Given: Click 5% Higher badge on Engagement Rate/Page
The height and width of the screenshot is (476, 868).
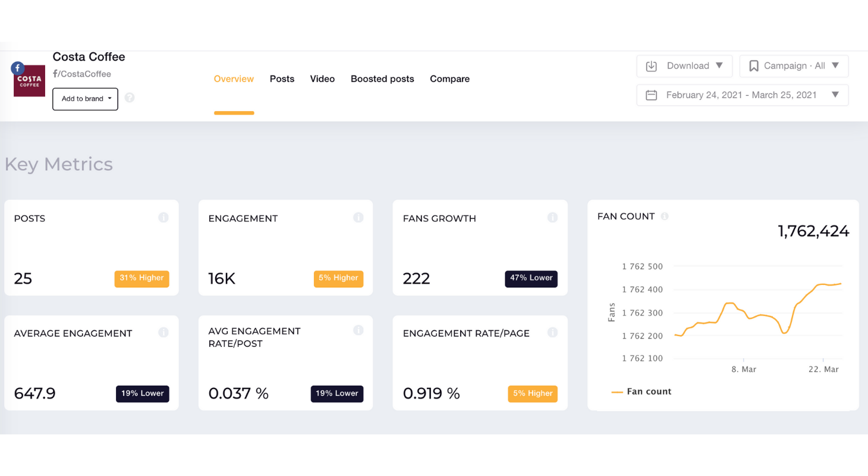Looking at the screenshot, I should (x=533, y=394).
